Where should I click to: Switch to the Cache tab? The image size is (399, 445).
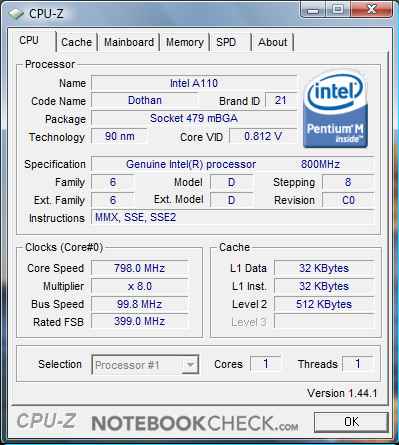click(76, 42)
